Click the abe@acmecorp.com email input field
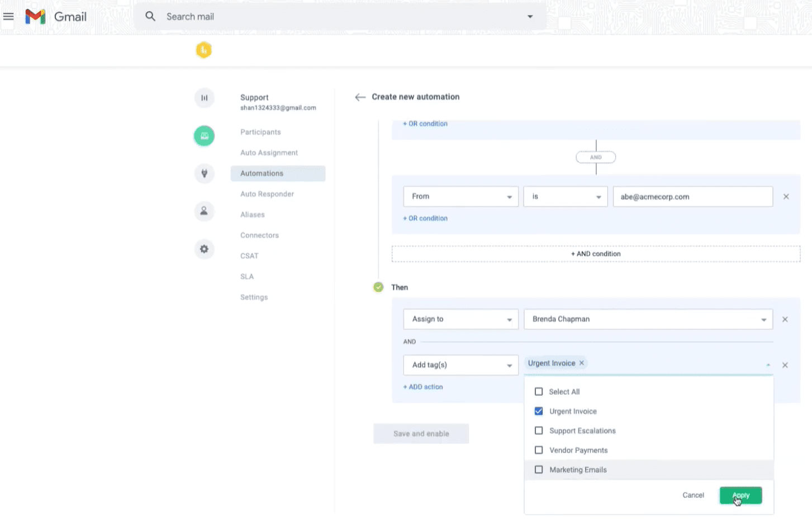The width and height of the screenshot is (812, 520). [x=692, y=197]
